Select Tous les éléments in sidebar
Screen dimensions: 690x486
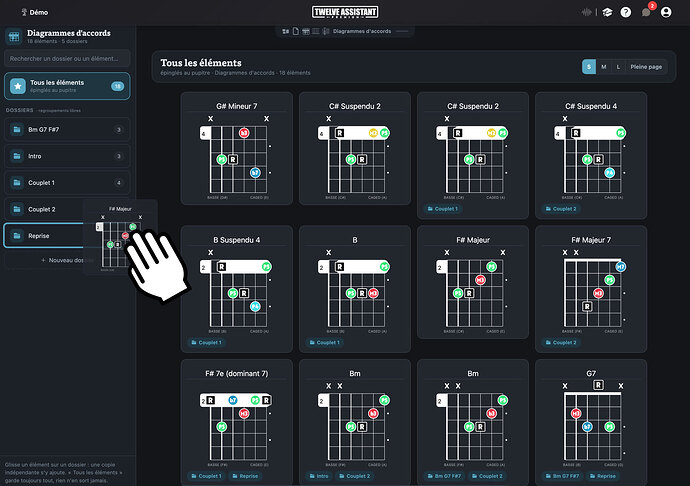(x=67, y=86)
